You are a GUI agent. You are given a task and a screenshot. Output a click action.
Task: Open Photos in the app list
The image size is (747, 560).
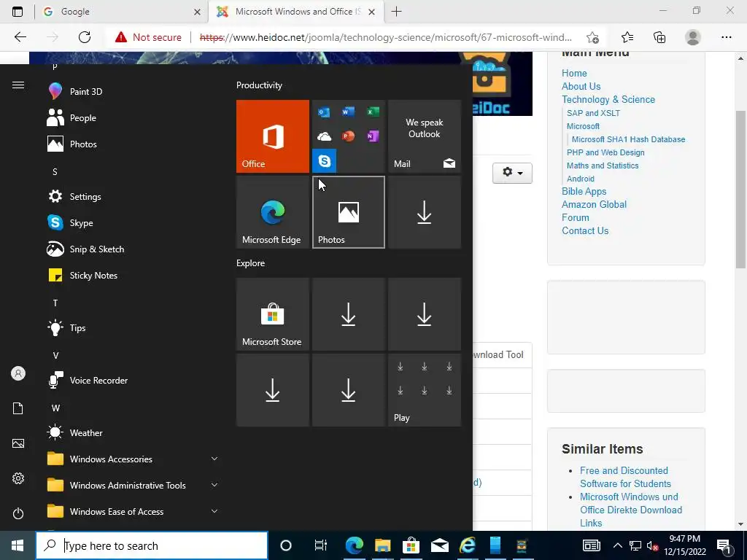(133, 144)
